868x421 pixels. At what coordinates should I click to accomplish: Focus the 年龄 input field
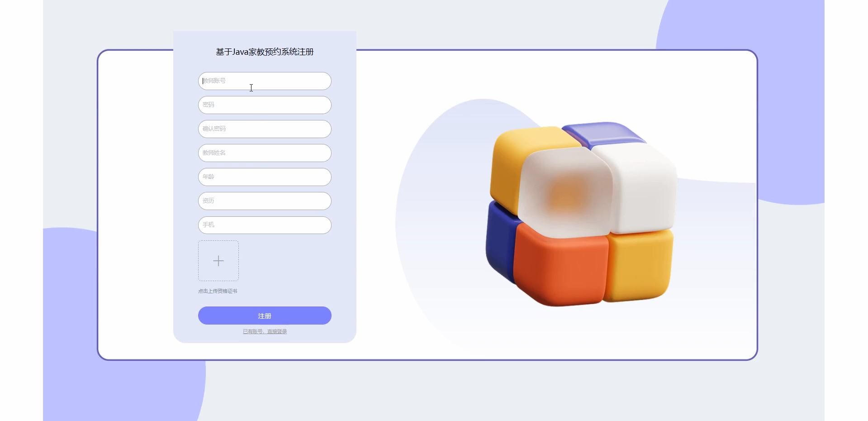click(265, 177)
